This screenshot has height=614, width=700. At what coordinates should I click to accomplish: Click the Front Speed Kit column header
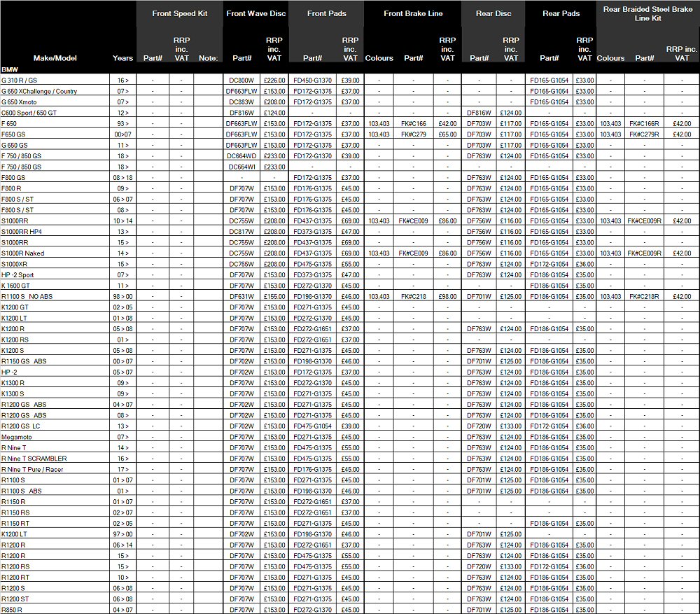[x=179, y=13]
